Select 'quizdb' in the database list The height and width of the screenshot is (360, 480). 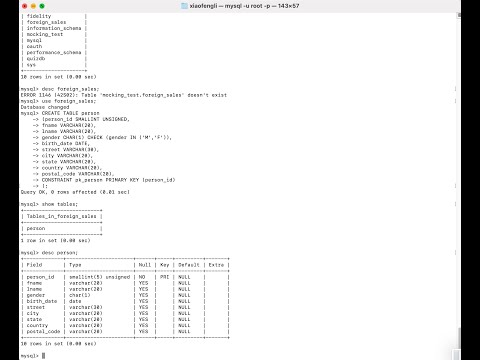(36, 58)
